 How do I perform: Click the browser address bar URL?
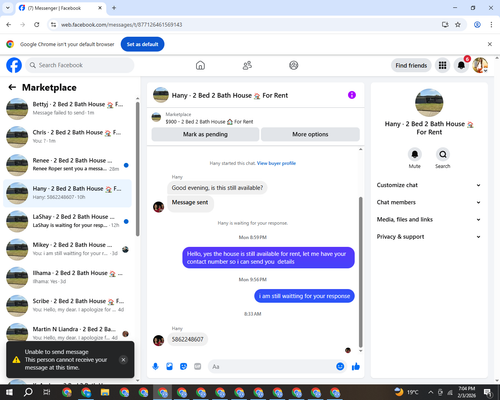pos(122,25)
